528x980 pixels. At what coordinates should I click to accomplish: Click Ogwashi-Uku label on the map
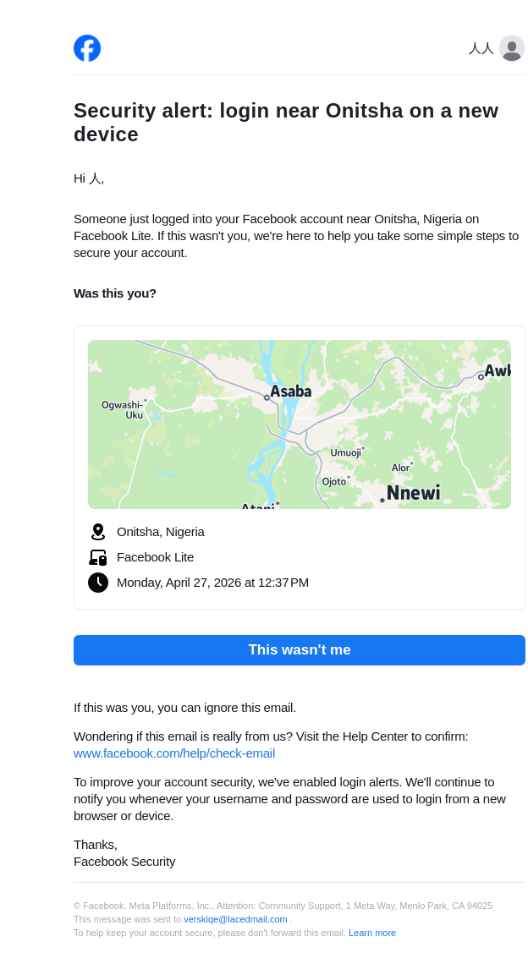pos(123,410)
